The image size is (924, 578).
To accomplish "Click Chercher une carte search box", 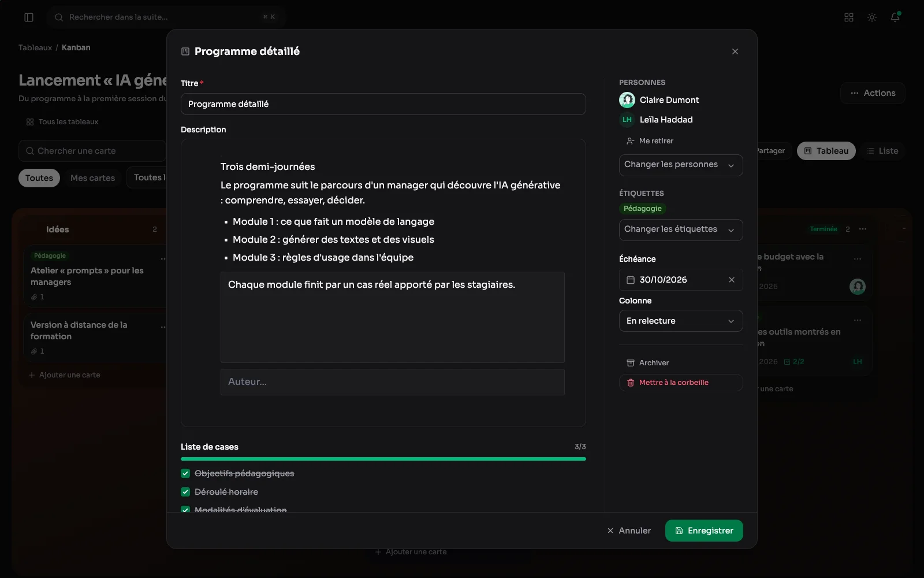I will (x=92, y=151).
